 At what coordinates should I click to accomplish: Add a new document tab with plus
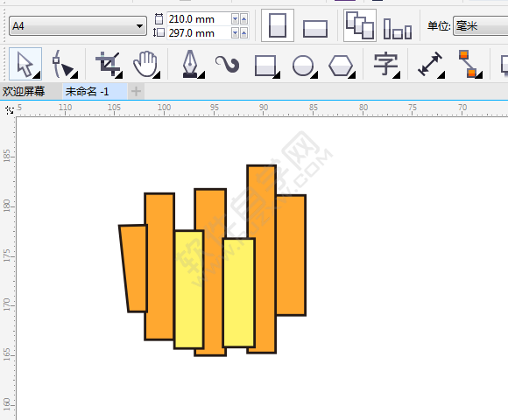click(136, 92)
